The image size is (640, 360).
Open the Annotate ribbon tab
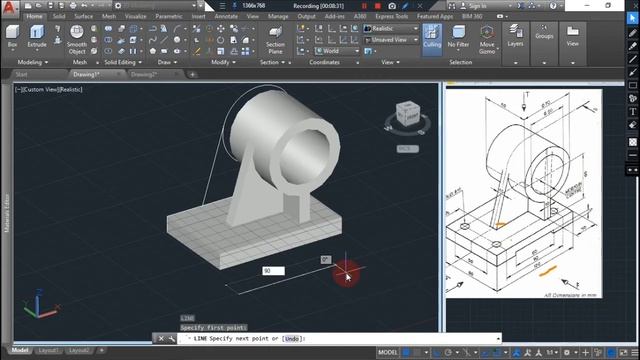(226, 16)
